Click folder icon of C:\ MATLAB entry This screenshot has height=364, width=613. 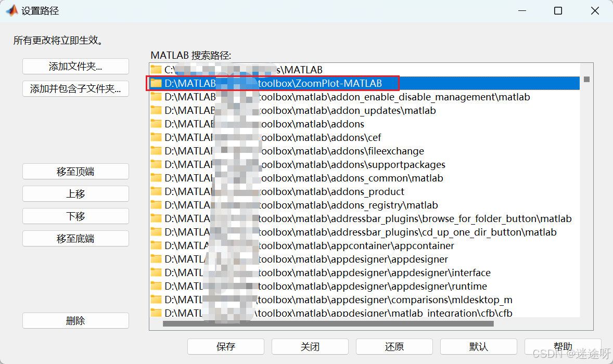[x=156, y=70]
